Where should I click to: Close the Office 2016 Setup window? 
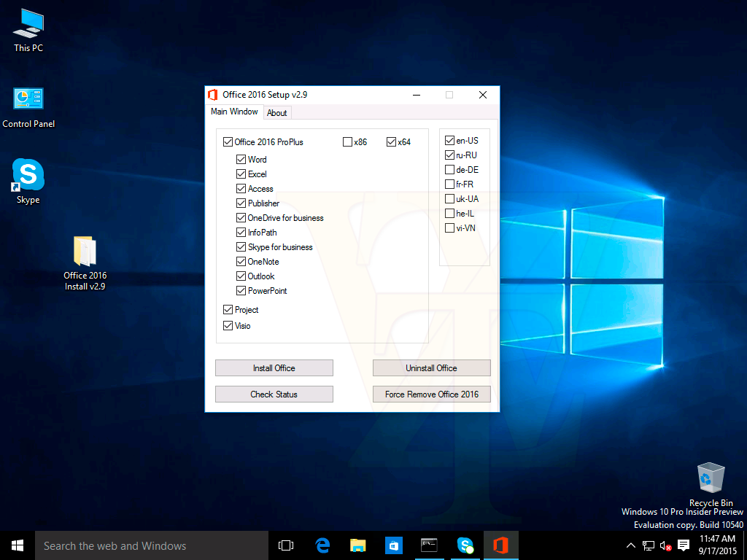(x=483, y=95)
